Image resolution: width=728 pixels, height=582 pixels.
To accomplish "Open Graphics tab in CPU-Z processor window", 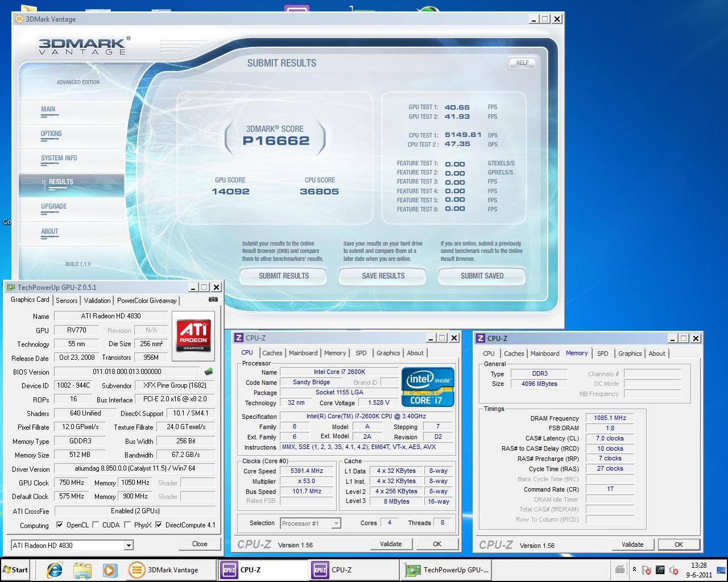I will click(388, 353).
